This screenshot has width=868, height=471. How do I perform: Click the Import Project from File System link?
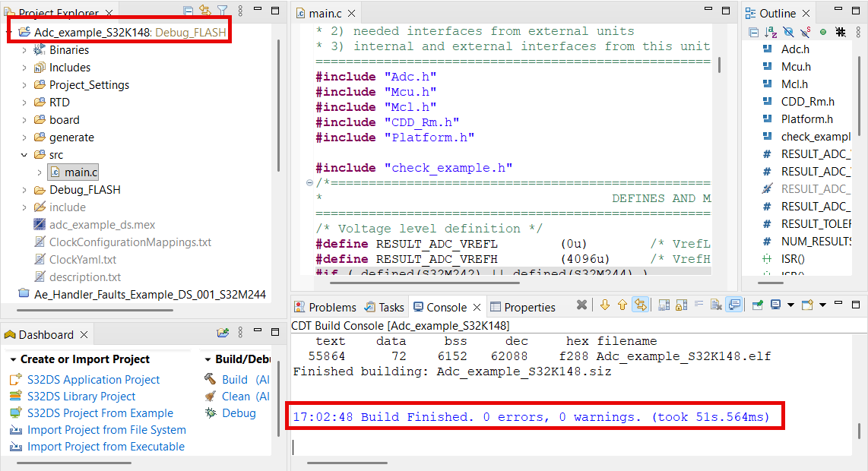[x=106, y=429]
